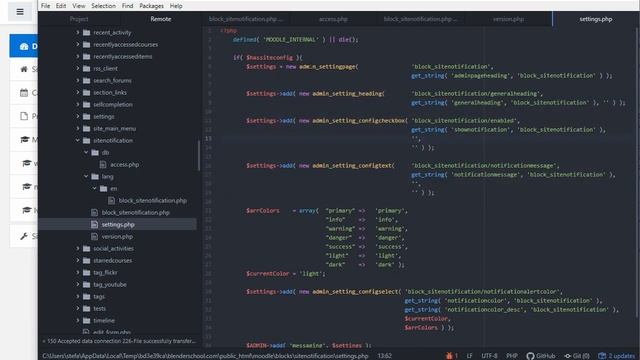Image resolution: width=640 pixels, height=360 pixels.
Task: Click the home icon in Moodle sidebar
Action: pos(24,69)
